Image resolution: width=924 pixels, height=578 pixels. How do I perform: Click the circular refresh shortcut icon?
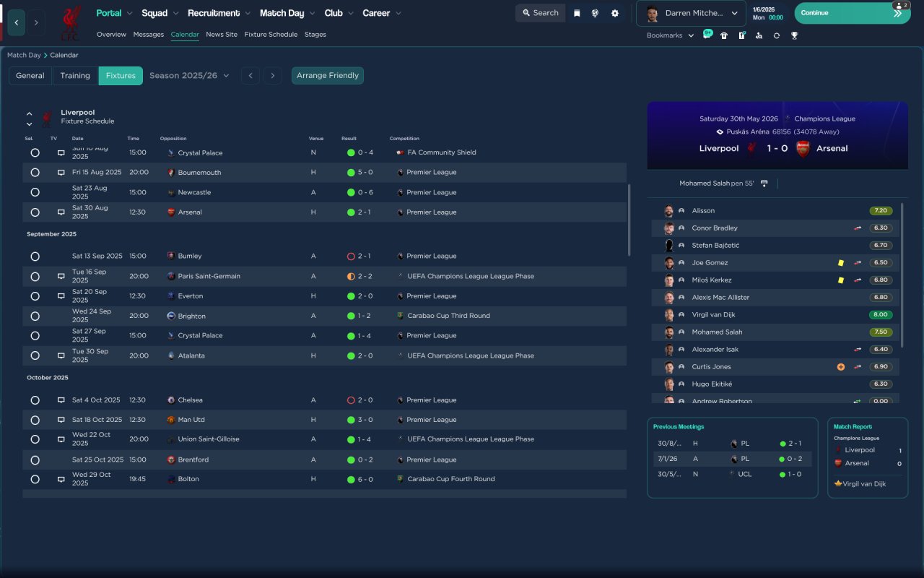point(777,35)
